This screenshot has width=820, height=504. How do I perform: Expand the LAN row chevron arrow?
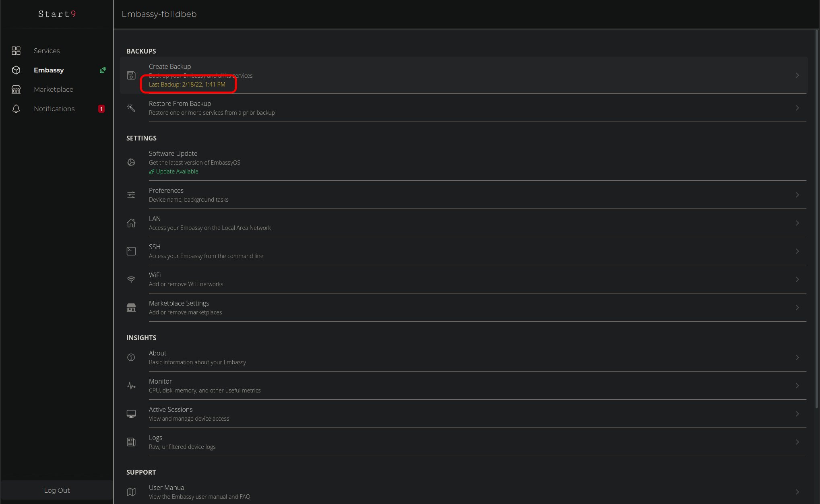(x=797, y=223)
